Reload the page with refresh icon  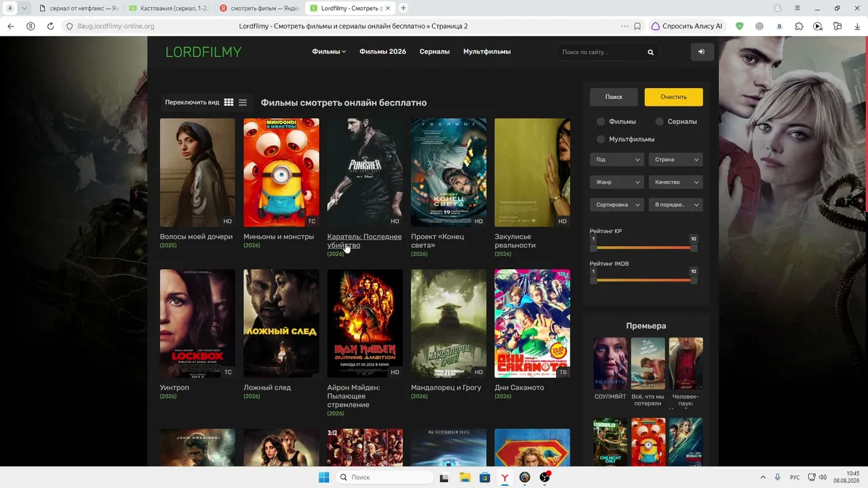click(50, 26)
